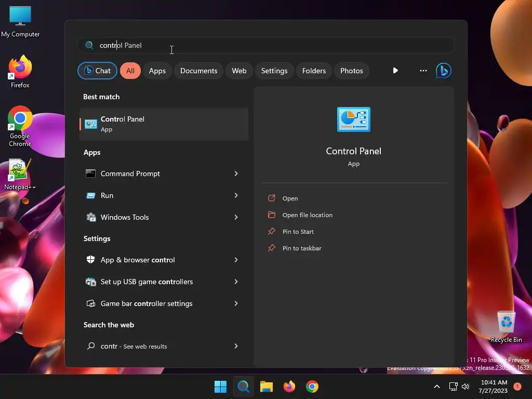The height and width of the screenshot is (399, 532).
Task: Select the My Computer desktop icon
Action: pyautogui.click(x=20, y=21)
